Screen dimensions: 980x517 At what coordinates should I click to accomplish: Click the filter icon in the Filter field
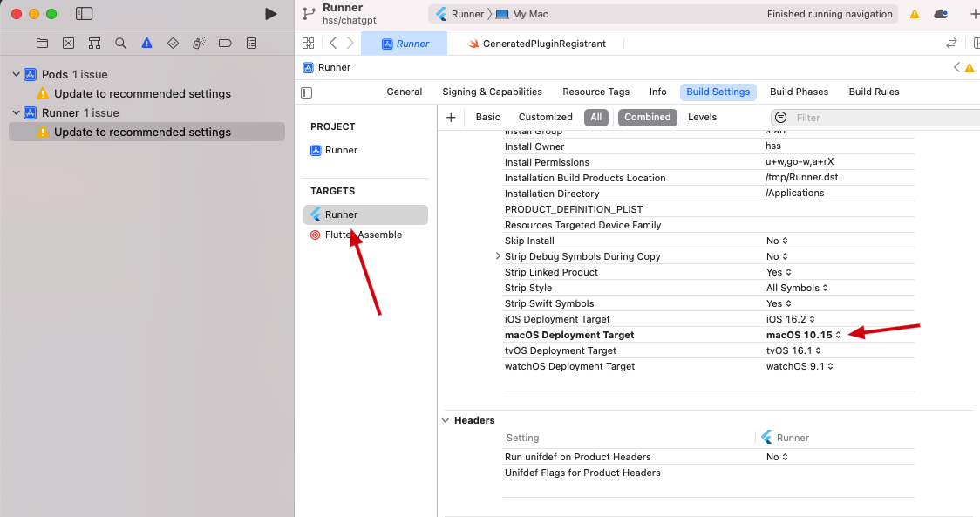780,118
